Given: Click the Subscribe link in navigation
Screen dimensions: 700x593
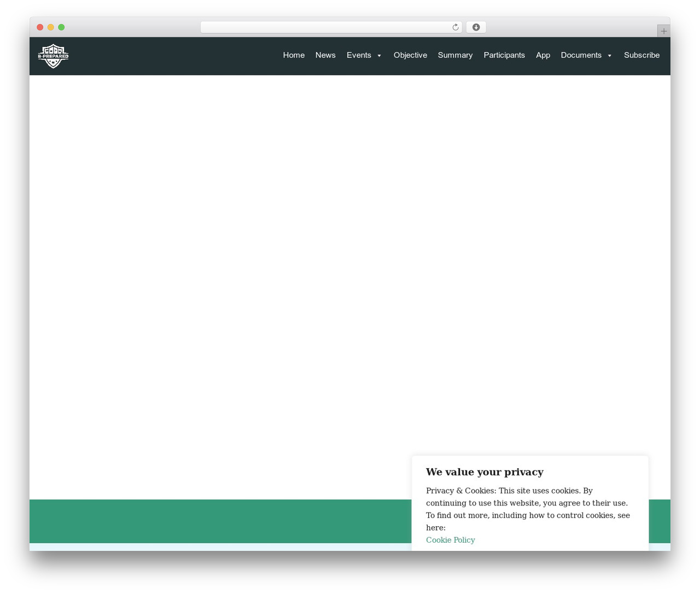Looking at the screenshot, I should coord(641,55).
